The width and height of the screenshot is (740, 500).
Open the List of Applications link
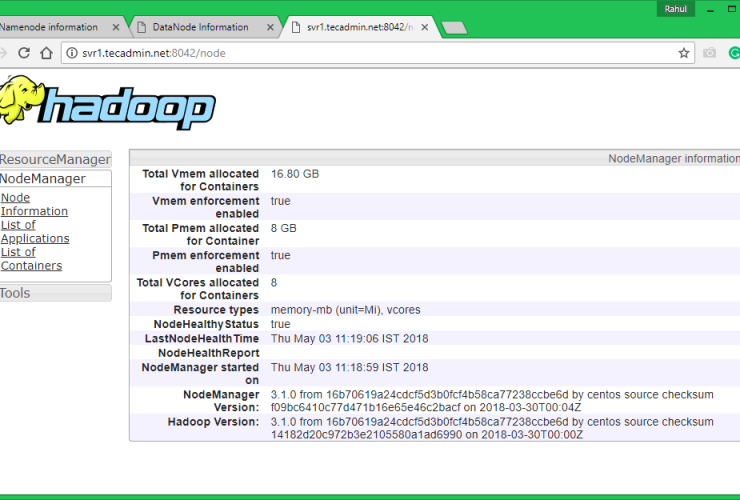[34, 232]
